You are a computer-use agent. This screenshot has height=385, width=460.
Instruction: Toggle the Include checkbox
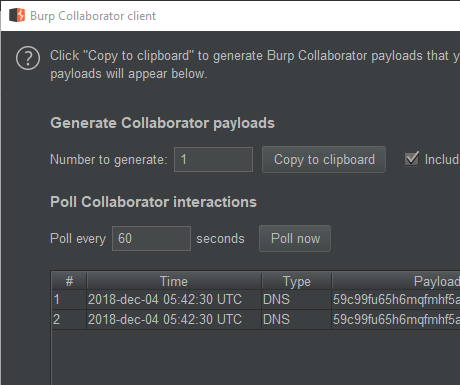coord(412,159)
